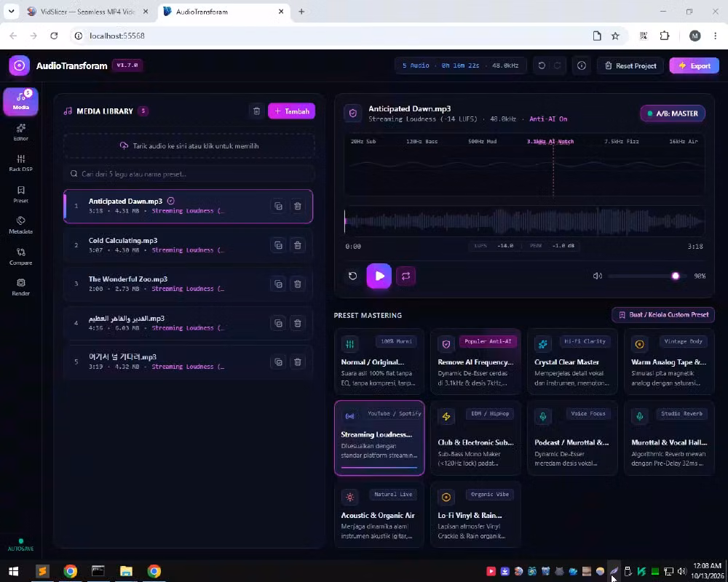This screenshot has height=582, width=728.
Task: Open the Media section in sidebar
Action: point(21,101)
